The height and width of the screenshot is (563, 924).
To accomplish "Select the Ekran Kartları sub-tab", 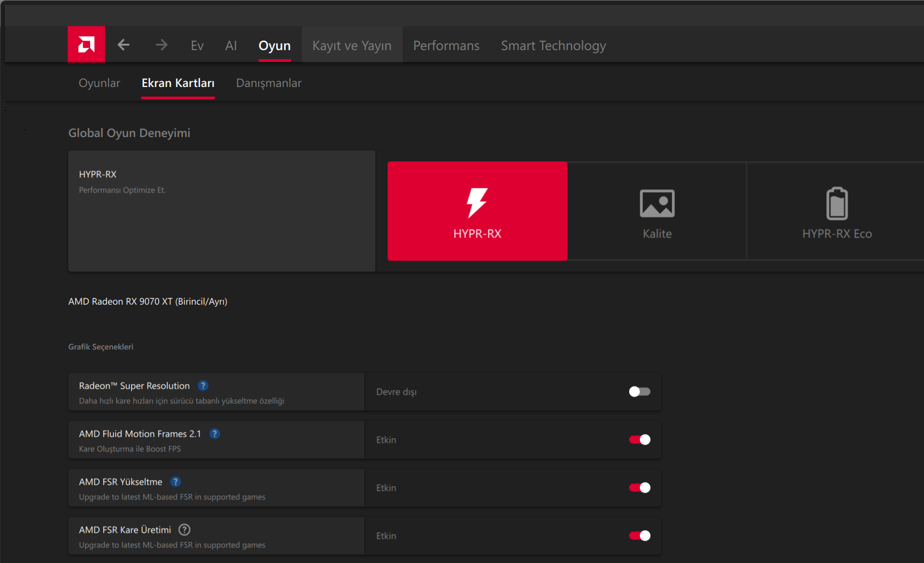I will (x=178, y=83).
